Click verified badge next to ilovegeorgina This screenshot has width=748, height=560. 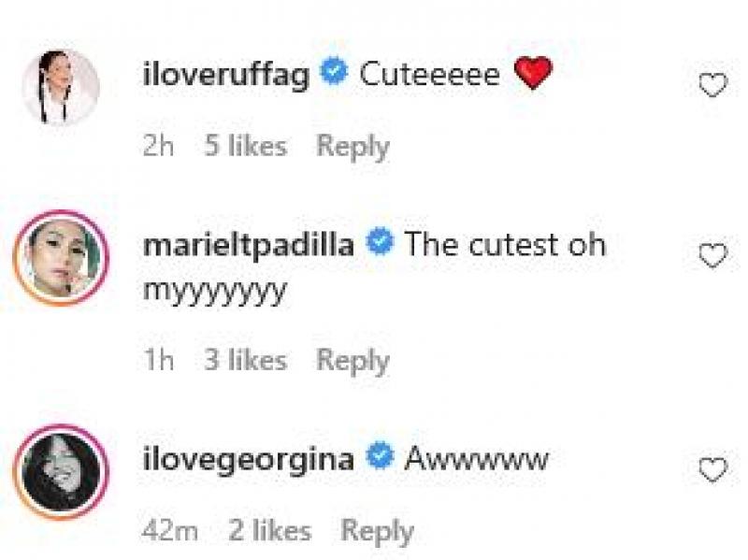[x=379, y=459]
